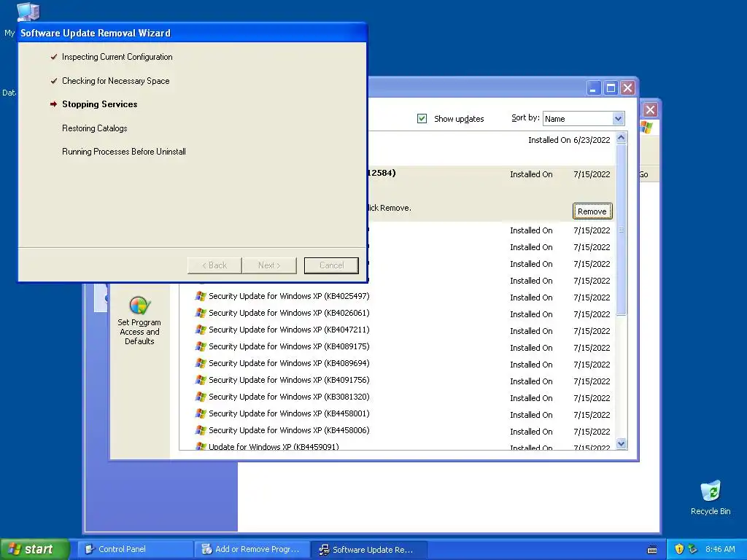Close the Add or Remove Programs window

coord(628,88)
